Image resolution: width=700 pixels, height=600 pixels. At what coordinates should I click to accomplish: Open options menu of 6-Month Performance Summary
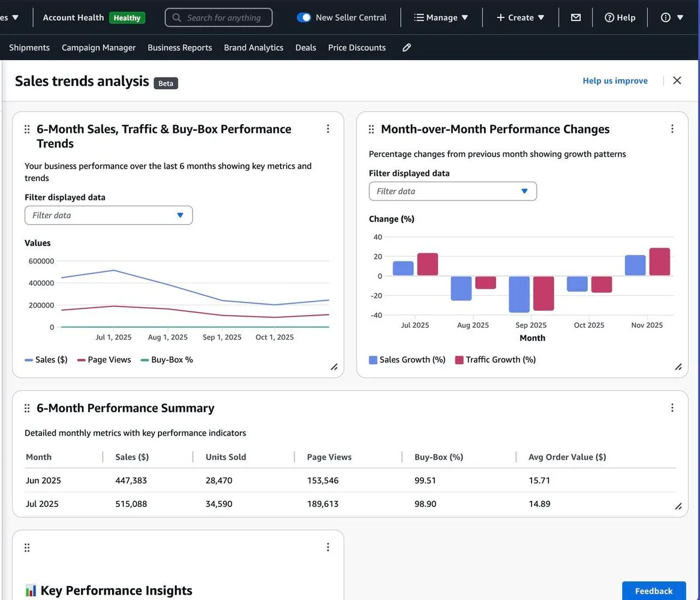pos(672,407)
